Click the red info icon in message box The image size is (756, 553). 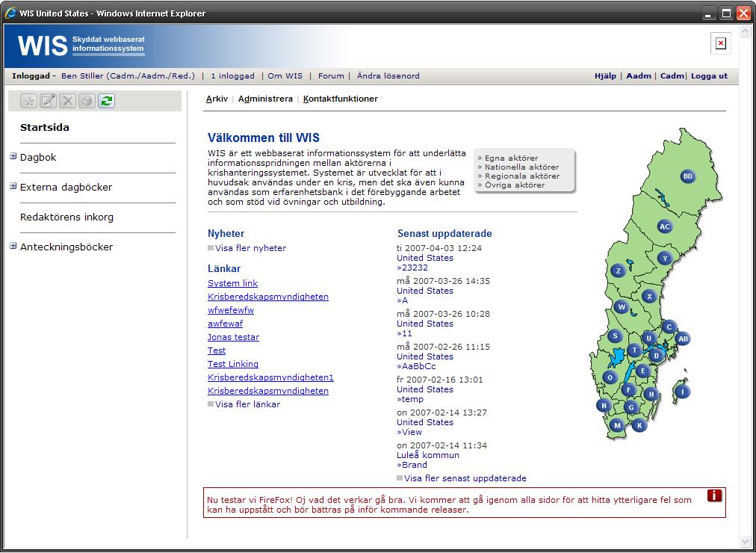click(x=714, y=495)
